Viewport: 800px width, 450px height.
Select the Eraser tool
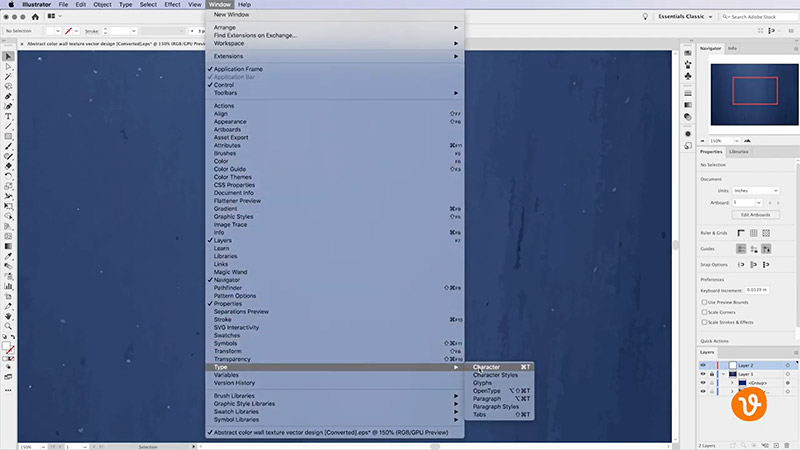8,166
